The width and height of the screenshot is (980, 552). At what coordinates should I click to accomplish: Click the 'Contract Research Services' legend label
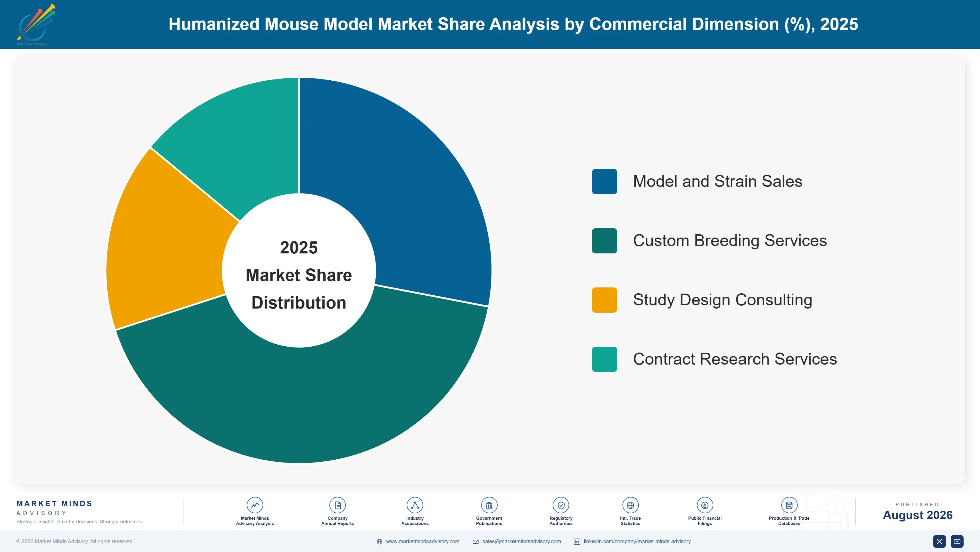(x=735, y=359)
